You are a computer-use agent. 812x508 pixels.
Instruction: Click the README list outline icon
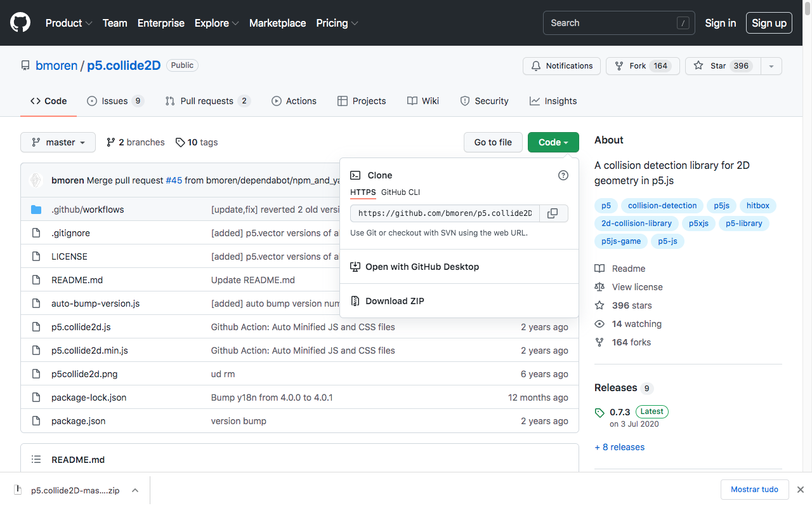pos(36,460)
